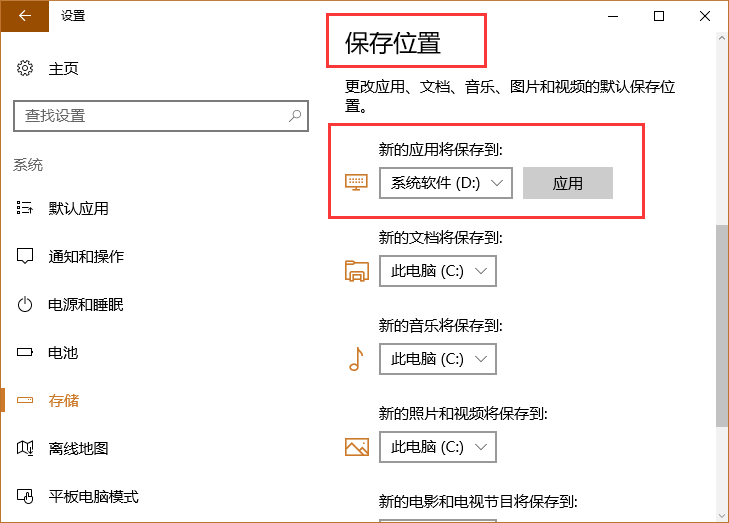Click the 离线地图 map icon

[x=25, y=448]
